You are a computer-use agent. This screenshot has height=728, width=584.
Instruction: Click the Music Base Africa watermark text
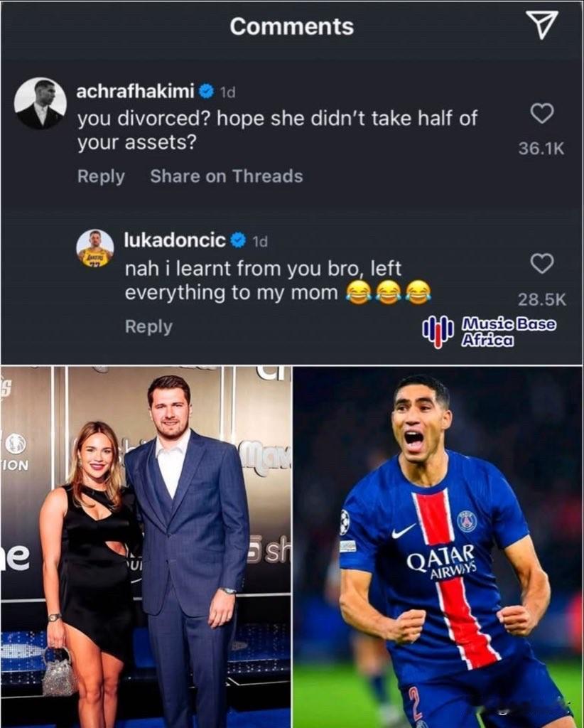coord(508,331)
